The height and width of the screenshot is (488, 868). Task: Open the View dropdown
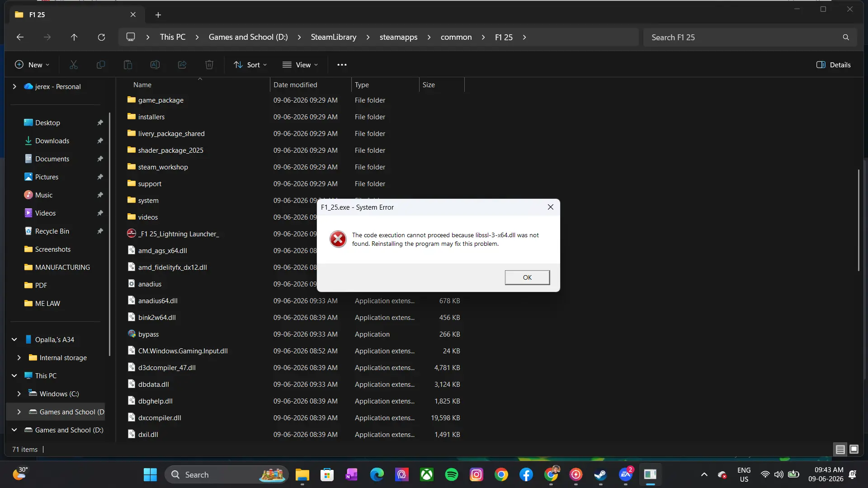coord(300,65)
